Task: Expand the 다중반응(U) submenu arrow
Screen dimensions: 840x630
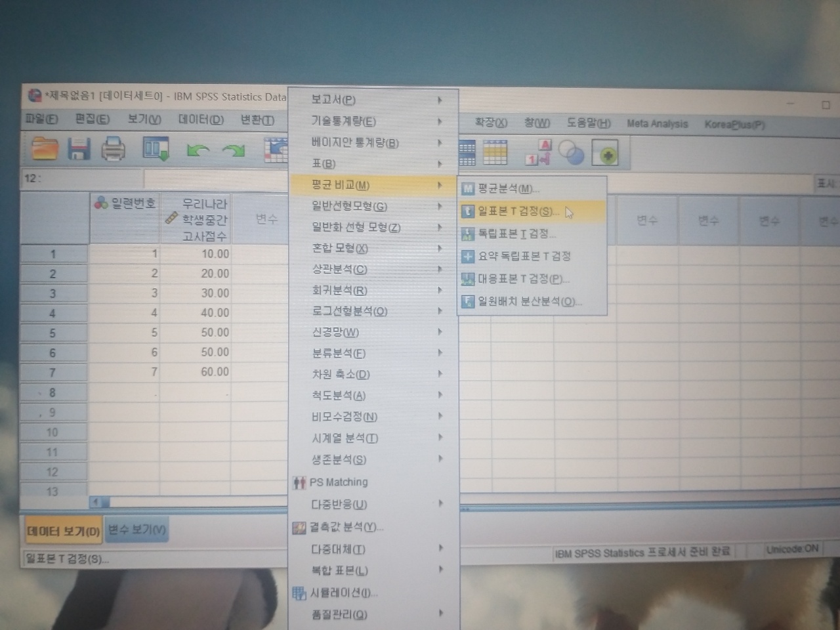Action: click(440, 504)
